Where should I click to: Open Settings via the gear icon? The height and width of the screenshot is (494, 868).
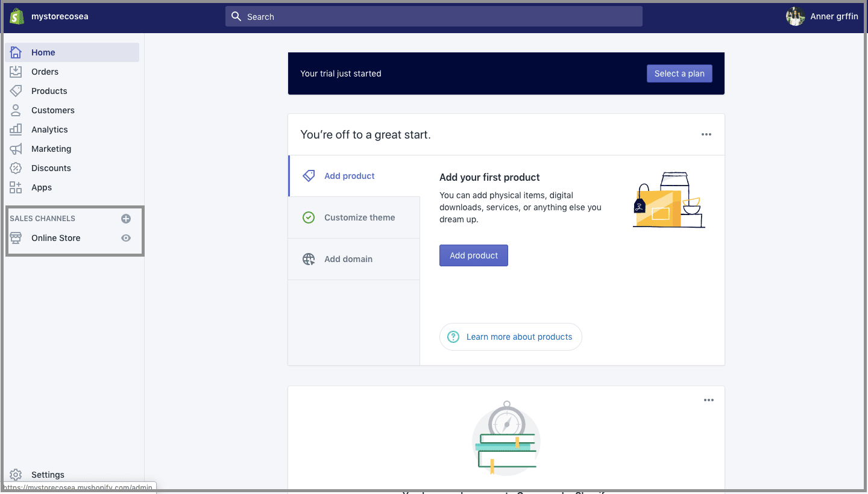pos(16,475)
